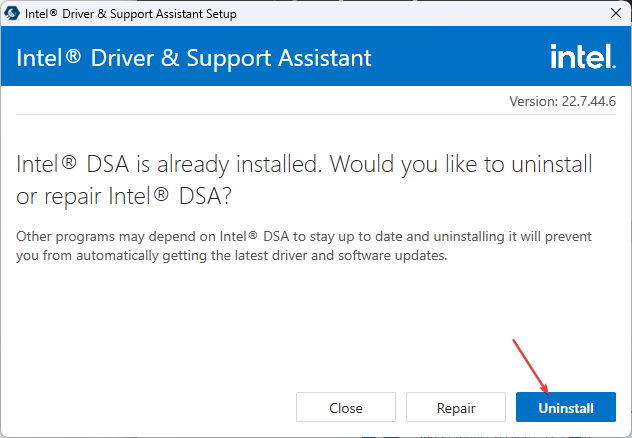Close the setup window with the X

click(615, 13)
